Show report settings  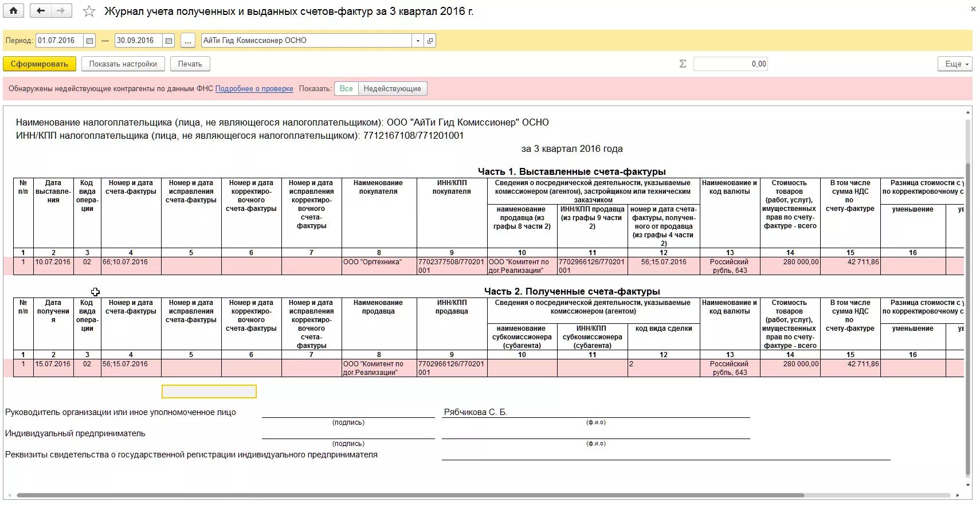tap(123, 64)
